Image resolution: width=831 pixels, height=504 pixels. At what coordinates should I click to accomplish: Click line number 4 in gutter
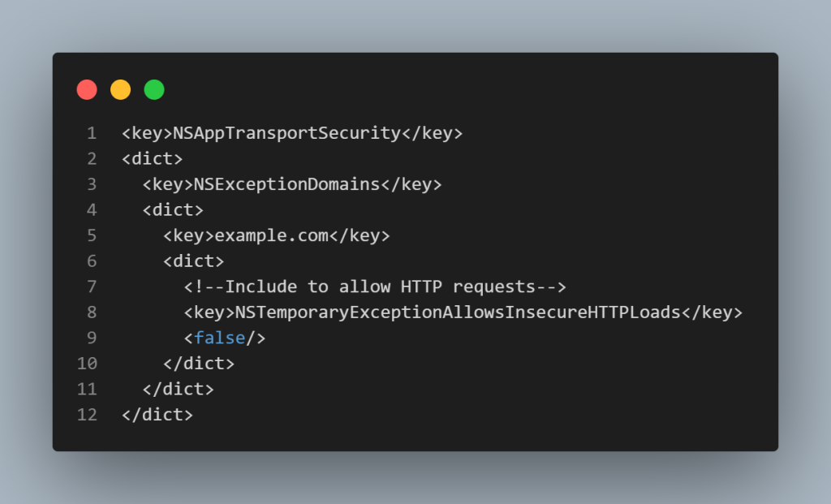pos(92,210)
